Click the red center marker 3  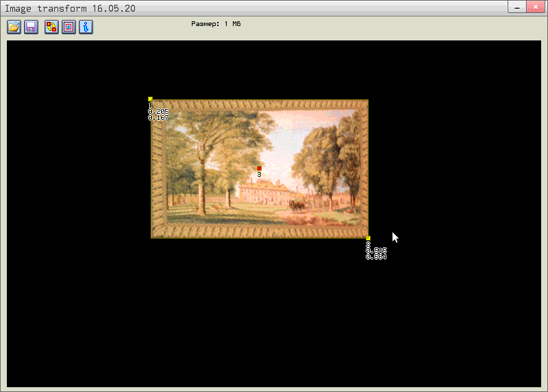click(259, 168)
